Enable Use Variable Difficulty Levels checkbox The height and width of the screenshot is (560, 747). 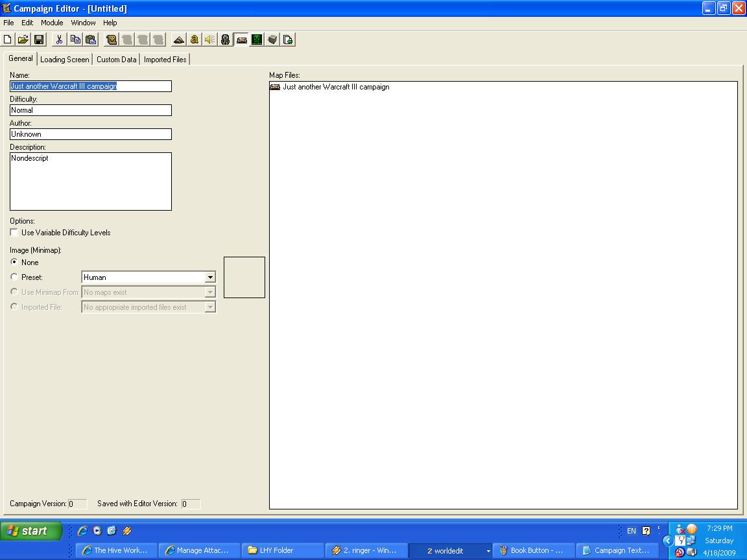point(14,233)
